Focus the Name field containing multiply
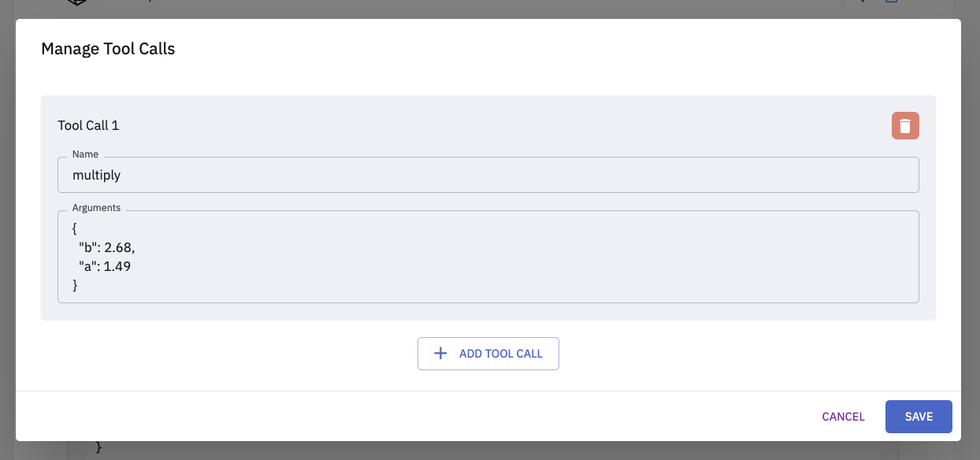The width and height of the screenshot is (980, 460). tap(488, 175)
